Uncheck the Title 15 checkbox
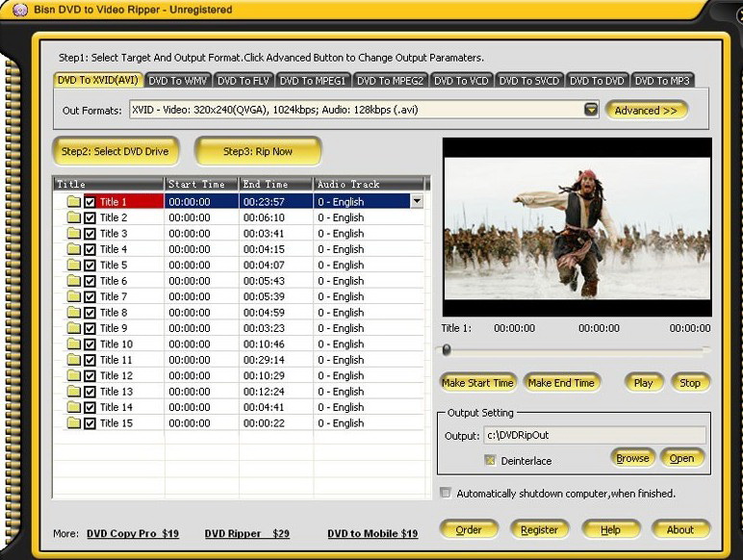 click(90, 423)
